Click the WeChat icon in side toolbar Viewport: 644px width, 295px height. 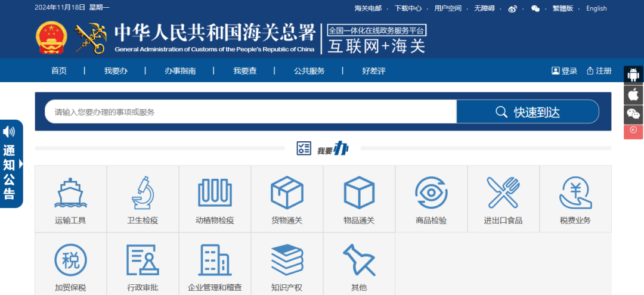[x=633, y=115]
